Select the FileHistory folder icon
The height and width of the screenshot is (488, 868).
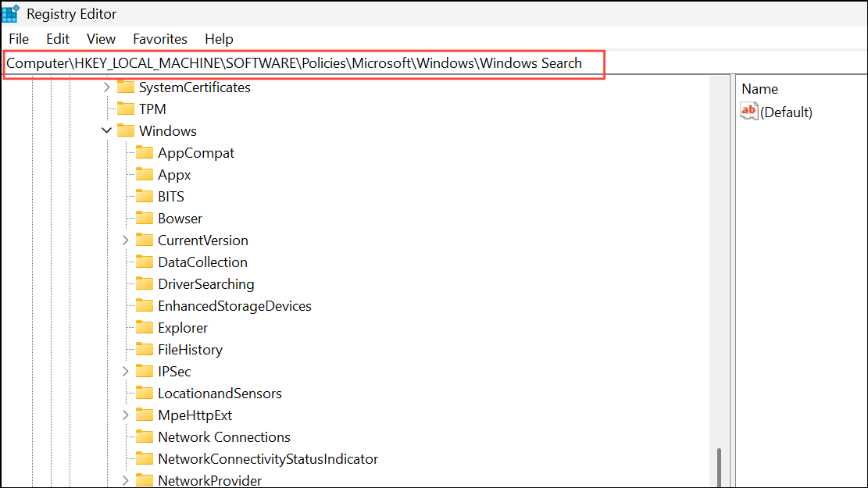(x=145, y=350)
